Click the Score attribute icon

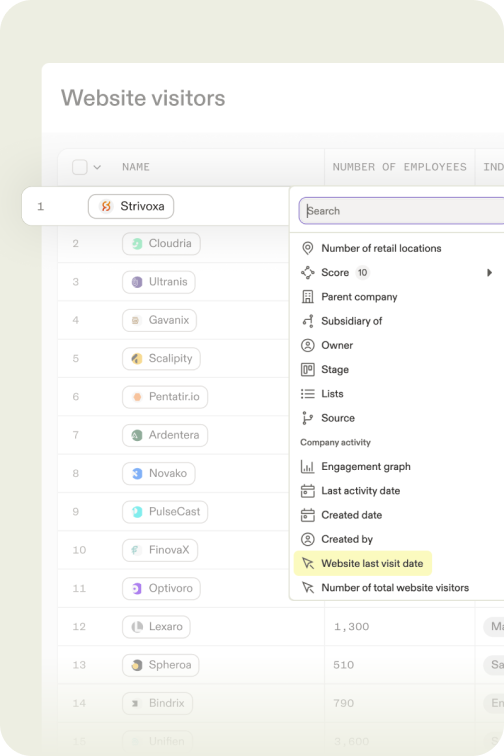pos(307,272)
